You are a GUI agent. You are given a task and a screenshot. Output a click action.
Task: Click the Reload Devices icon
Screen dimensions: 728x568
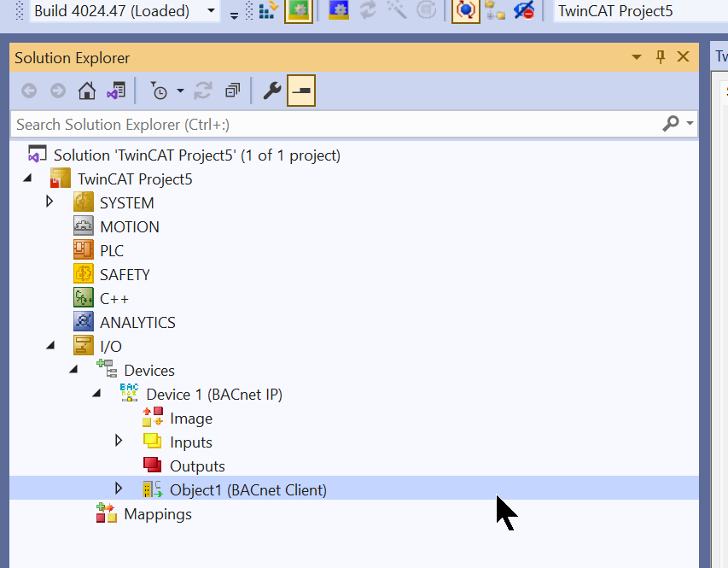[368, 10]
